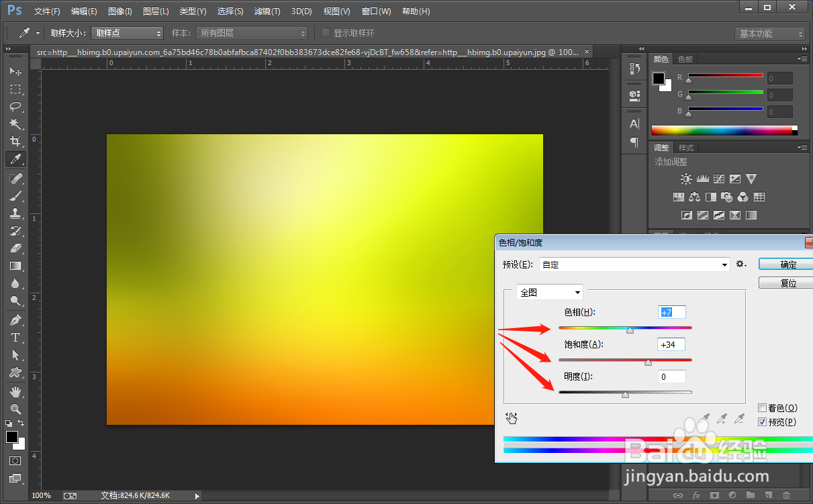Viewport: 813px width, 504px height.
Task: Toggle Quick Mask mode
Action: coord(15,461)
